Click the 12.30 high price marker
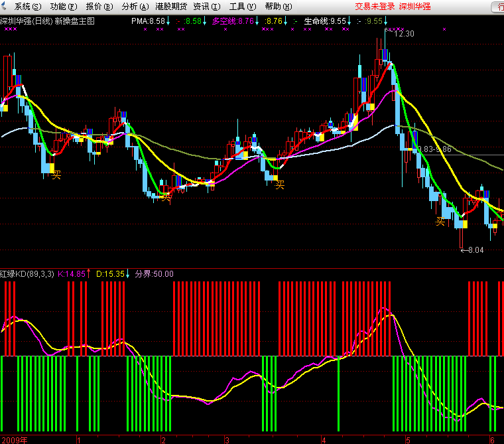The width and height of the screenshot is (504, 444). [404, 34]
